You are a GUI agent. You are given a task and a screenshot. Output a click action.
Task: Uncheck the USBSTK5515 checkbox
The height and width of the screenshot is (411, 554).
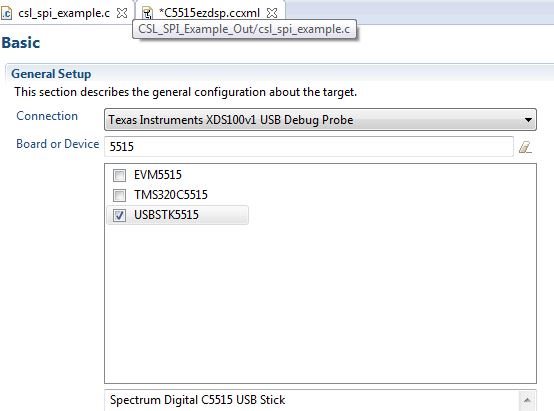[x=119, y=215]
